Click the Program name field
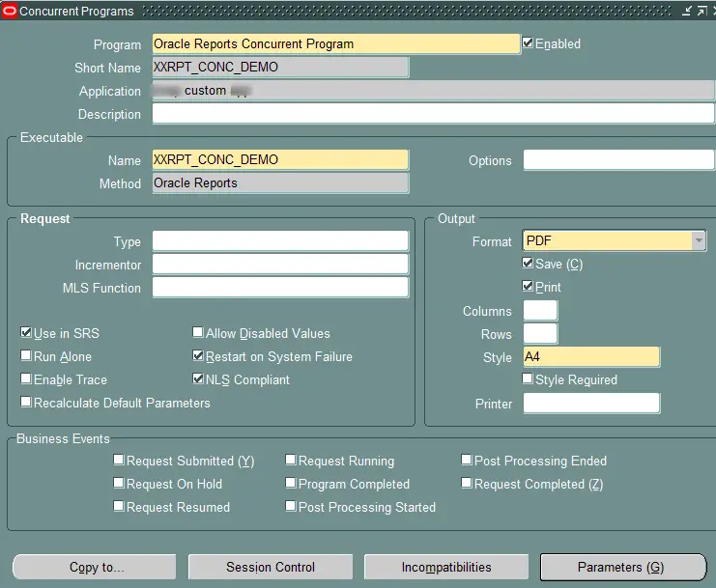The image size is (716, 588). click(336, 43)
